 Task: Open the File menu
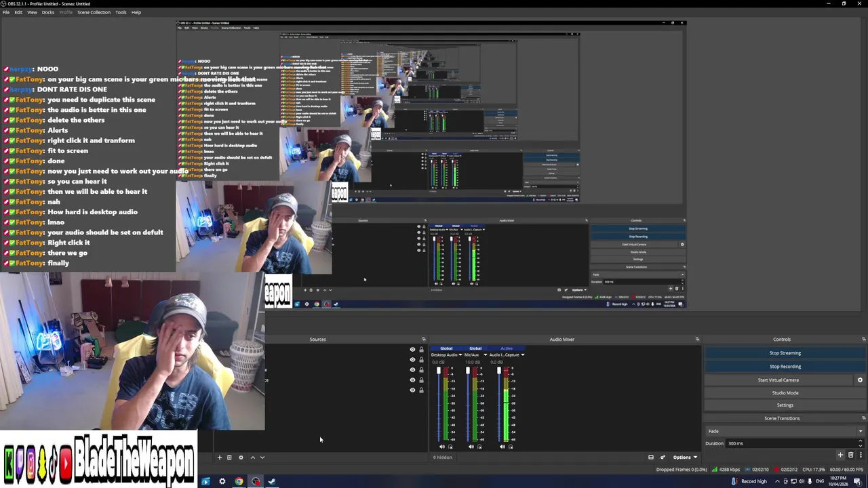tap(6, 12)
